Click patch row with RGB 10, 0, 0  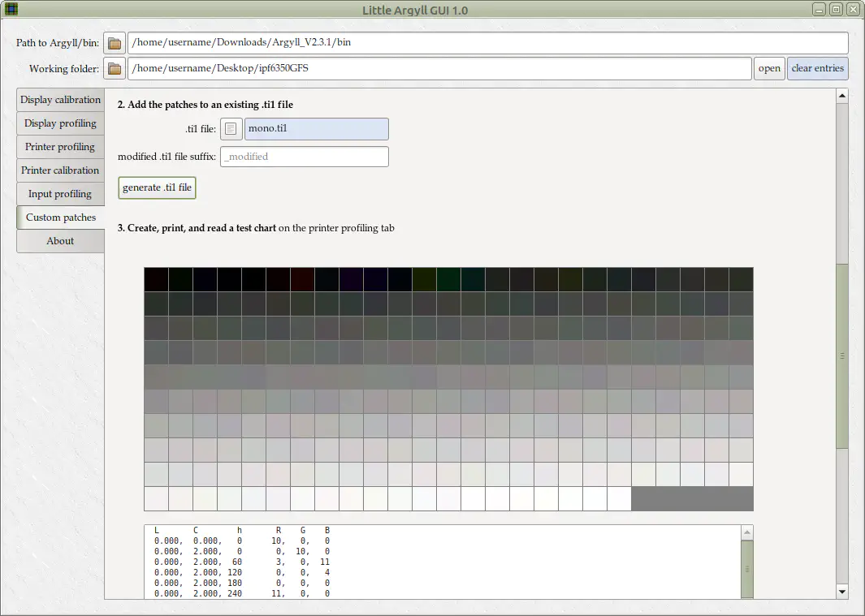pyautogui.click(x=242, y=541)
